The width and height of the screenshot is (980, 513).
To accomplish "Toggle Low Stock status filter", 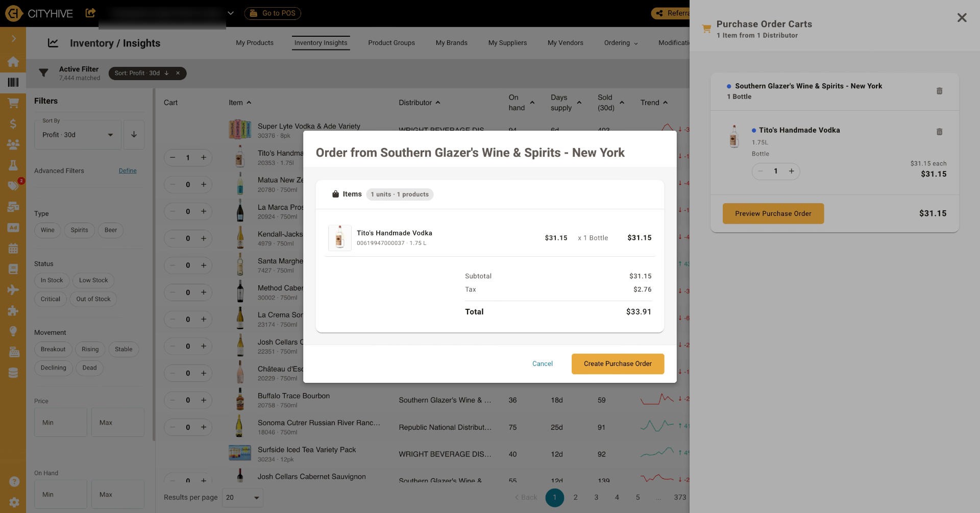I will tap(93, 280).
